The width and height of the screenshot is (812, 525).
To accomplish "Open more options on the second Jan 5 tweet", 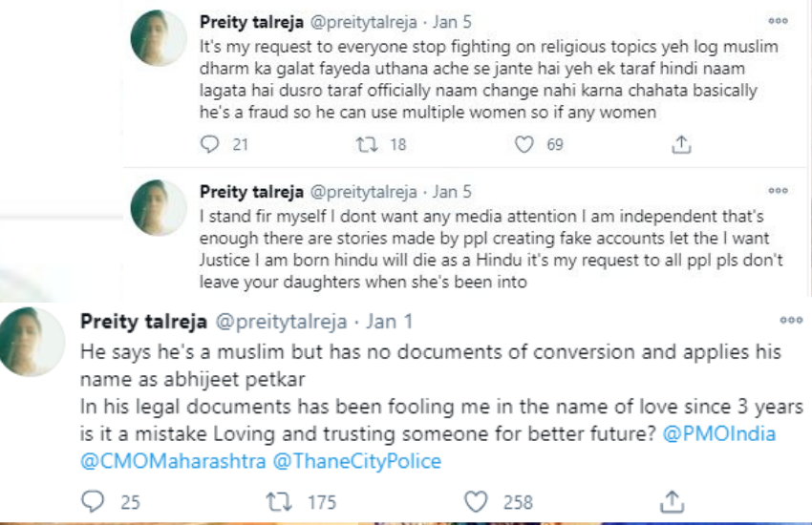I will click(779, 192).
